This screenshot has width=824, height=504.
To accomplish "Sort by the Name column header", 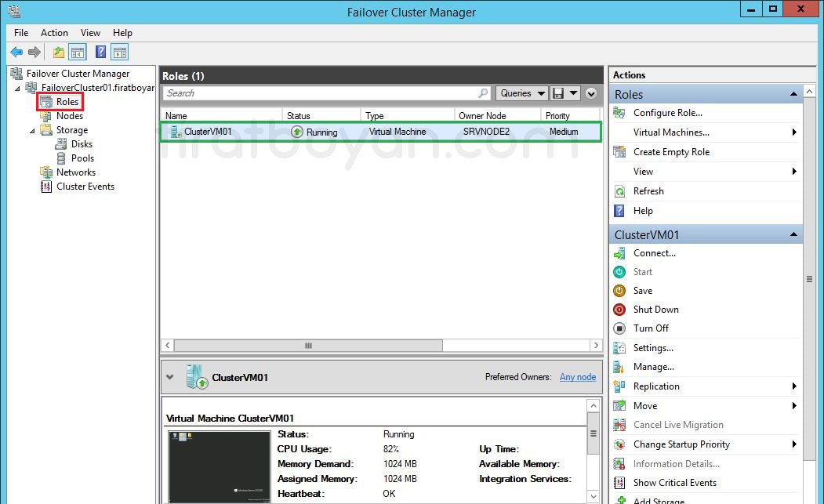I will point(221,116).
